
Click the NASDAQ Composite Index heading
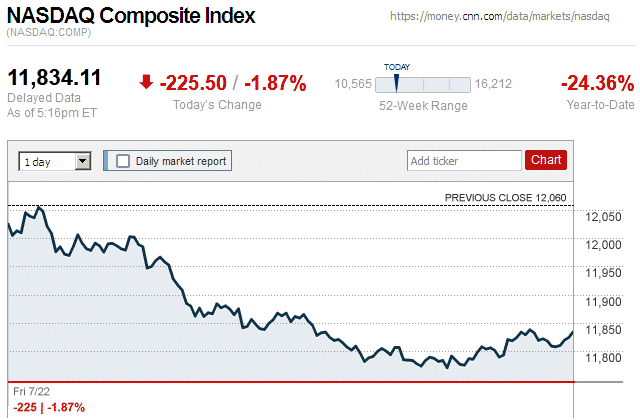pos(131,17)
